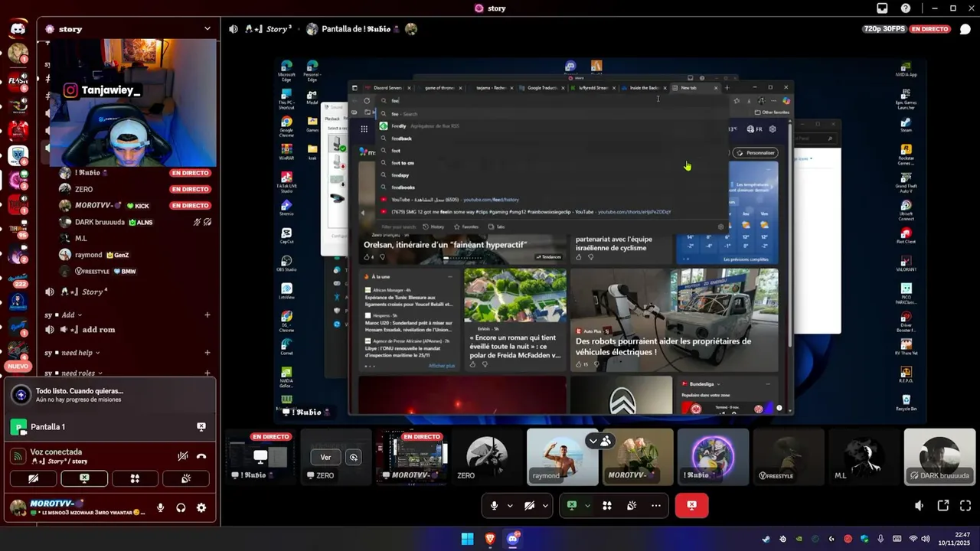Create a channel in the need roles category
980x551 pixels.
(207, 373)
